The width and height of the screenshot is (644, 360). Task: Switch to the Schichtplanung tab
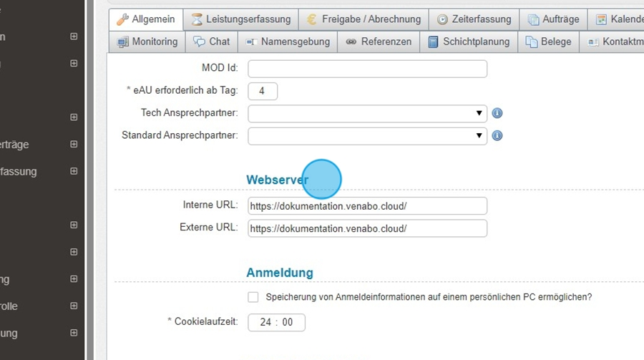[x=469, y=42]
